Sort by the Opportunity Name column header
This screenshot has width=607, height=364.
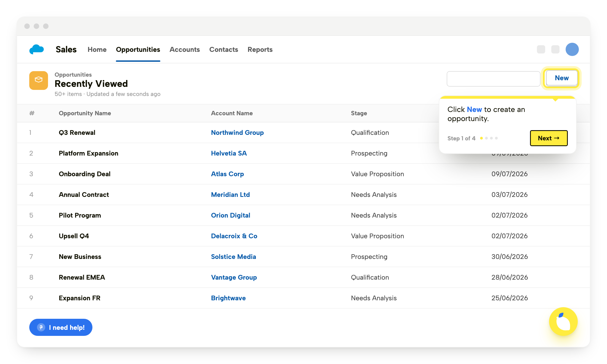point(85,113)
